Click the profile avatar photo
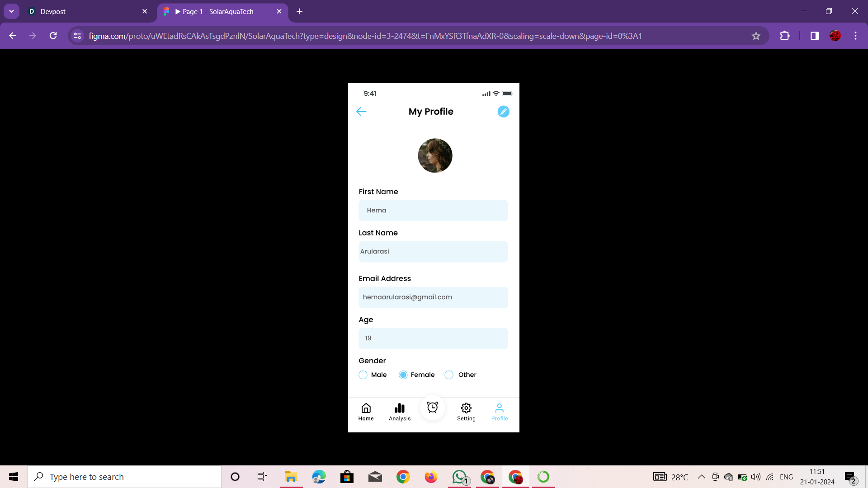Image resolution: width=868 pixels, height=488 pixels. click(x=435, y=155)
